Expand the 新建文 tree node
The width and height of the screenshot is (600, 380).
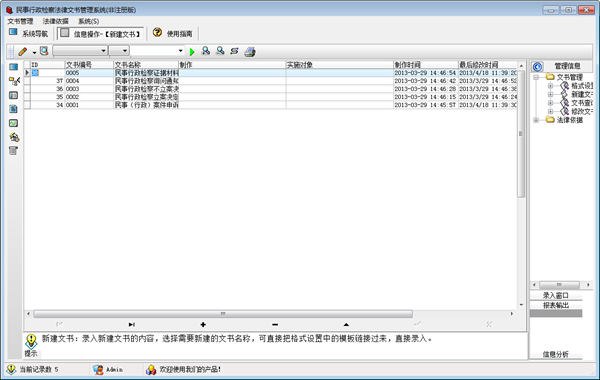coord(550,94)
